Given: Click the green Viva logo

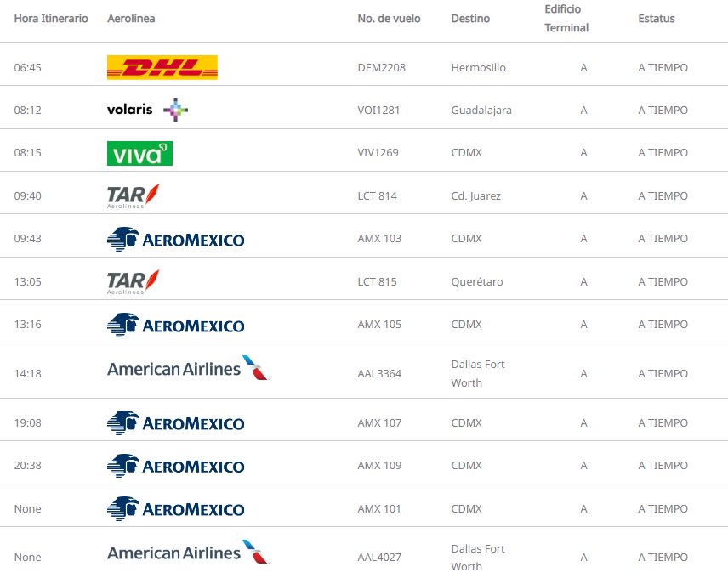Looking at the screenshot, I should [x=139, y=153].
